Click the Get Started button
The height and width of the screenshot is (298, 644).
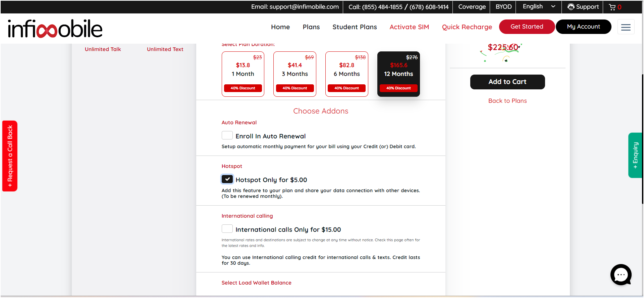(x=527, y=27)
